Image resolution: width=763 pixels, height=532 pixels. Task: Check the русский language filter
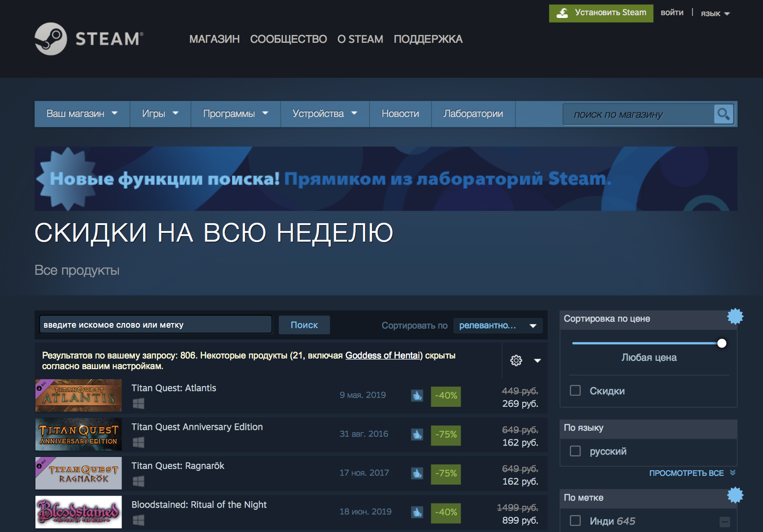click(x=575, y=451)
